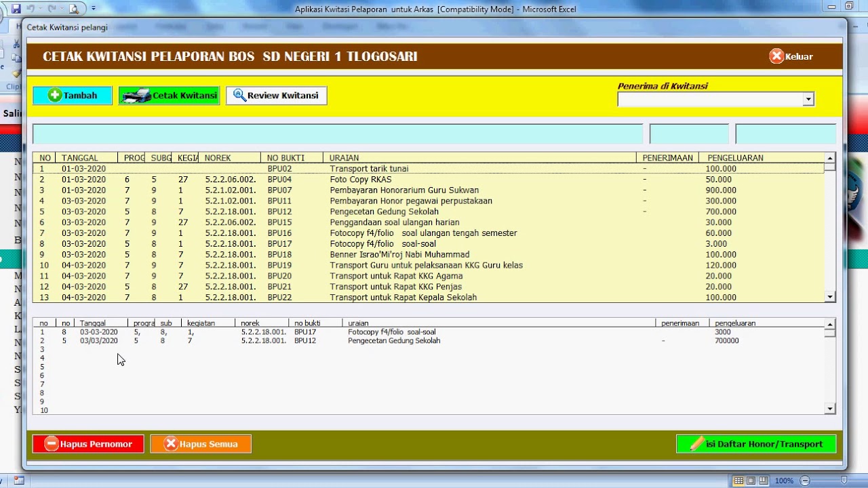Select row Transport tarik tunai
The height and width of the screenshot is (488, 868).
pyautogui.click(x=429, y=169)
